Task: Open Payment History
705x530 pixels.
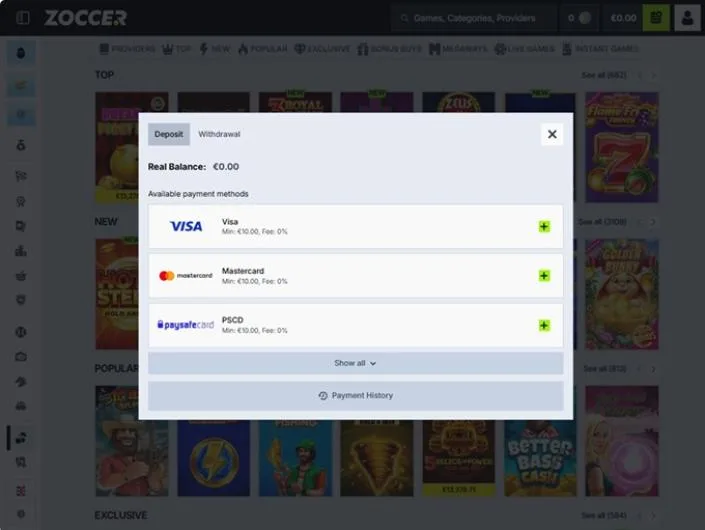Action: (355, 396)
